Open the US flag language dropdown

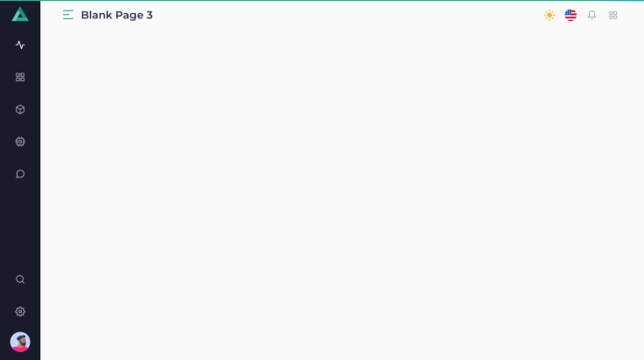(570, 15)
